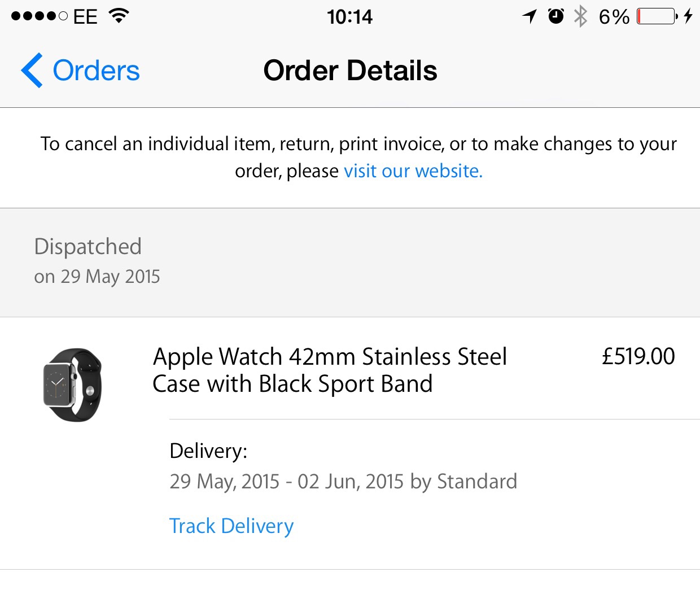This screenshot has height=590, width=700.
Task: Tap the cellular signal strength dots
Action: [x=40, y=16]
